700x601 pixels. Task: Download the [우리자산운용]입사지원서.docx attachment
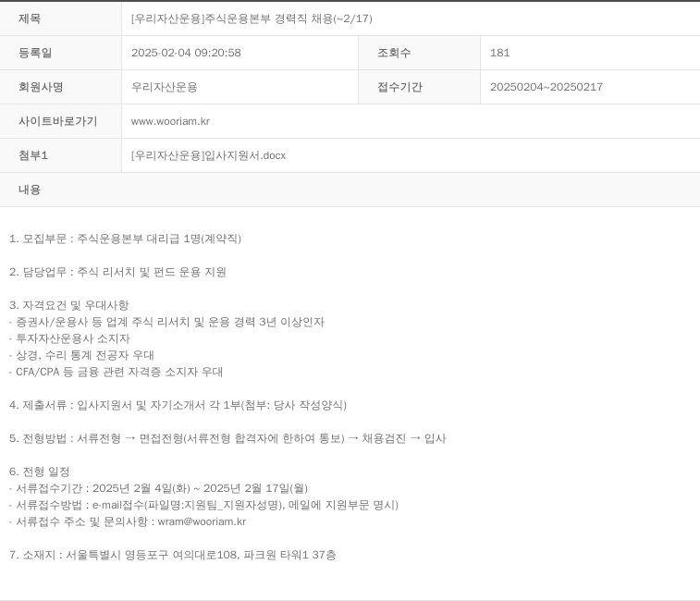pyautogui.click(x=208, y=155)
